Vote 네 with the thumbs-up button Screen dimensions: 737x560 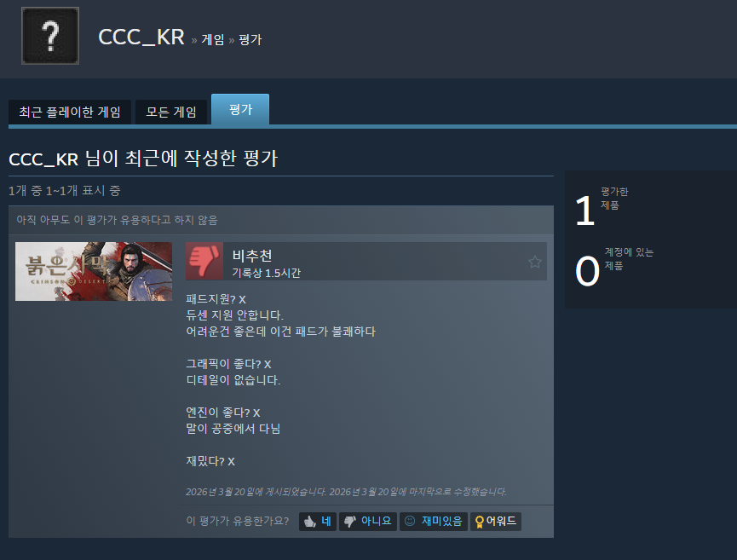(318, 522)
